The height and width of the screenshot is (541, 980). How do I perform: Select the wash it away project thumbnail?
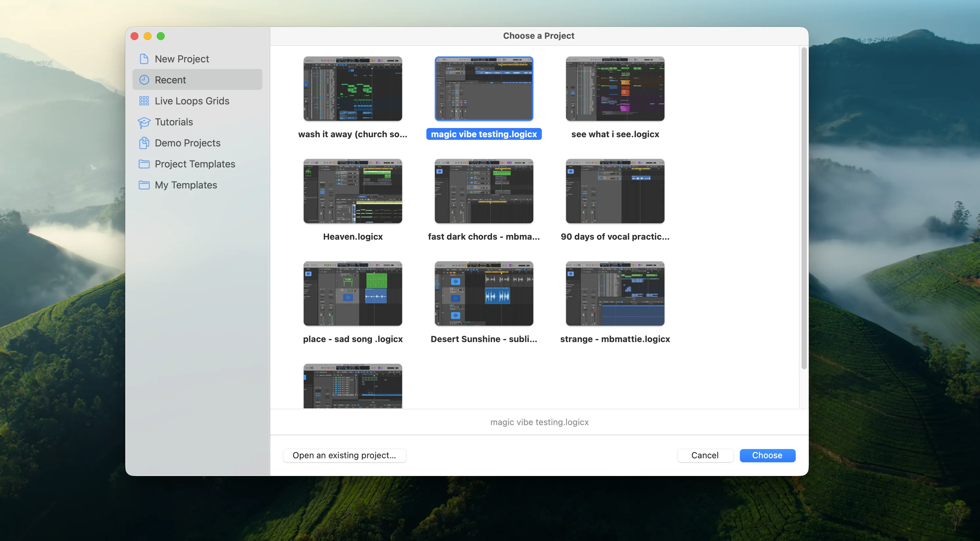[353, 89]
